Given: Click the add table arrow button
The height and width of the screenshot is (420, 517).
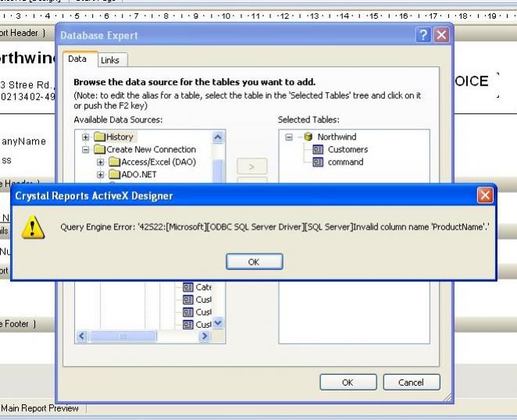Looking at the screenshot, I should (x=252, y=166).
